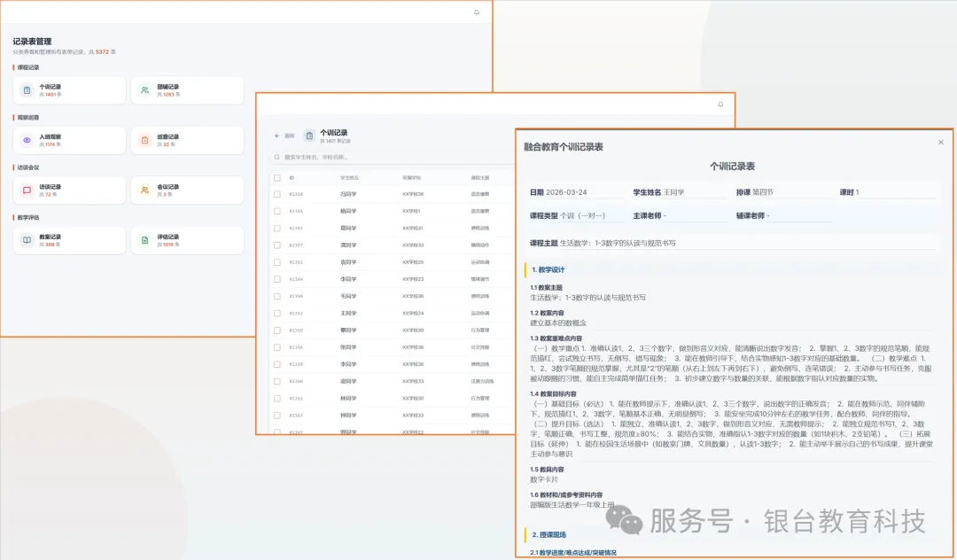Image resolution: width=957 pixels, height=560 pixels.
Task: Click the 教案记录 card label
Action: [x=50, y=237]
